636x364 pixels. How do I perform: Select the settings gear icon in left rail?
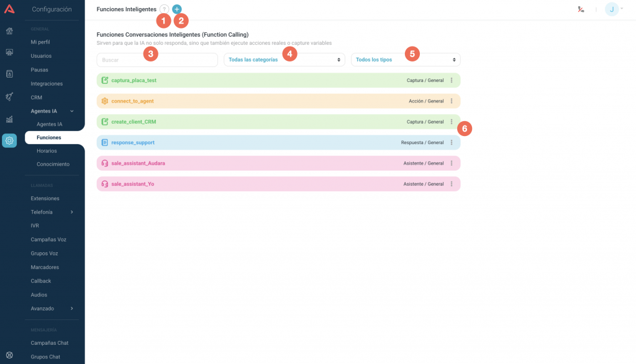tap(9, 140)
